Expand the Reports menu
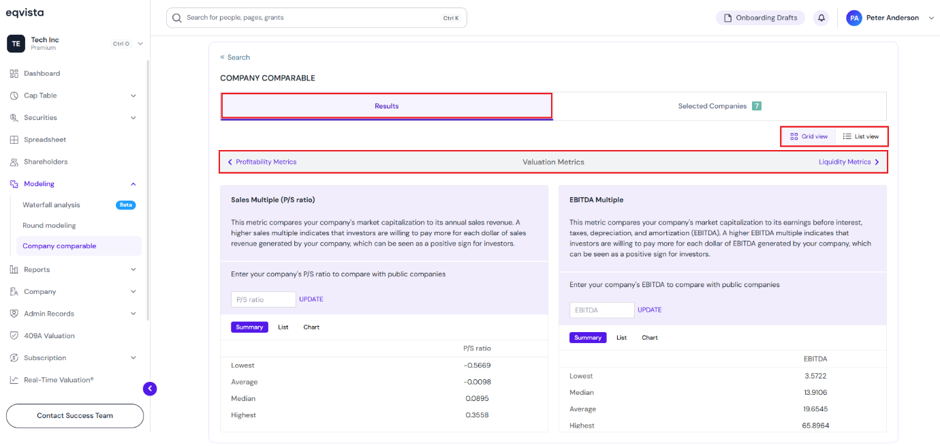Viewport: 940px width, 446px height. click(x=133, y=270)
